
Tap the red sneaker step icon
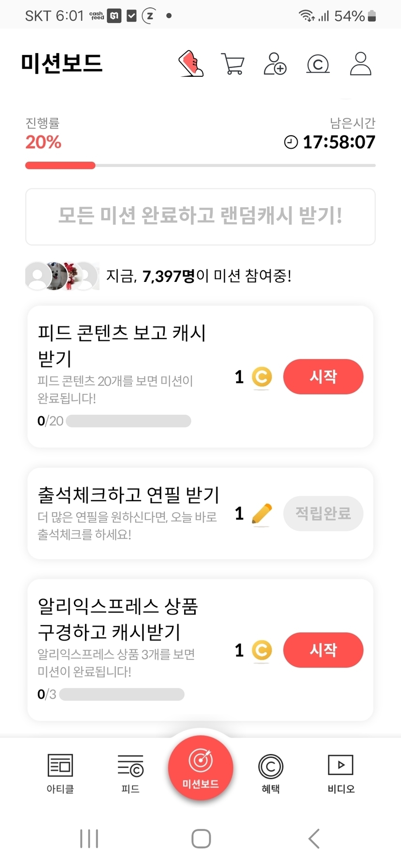click(x=191, y=64)
